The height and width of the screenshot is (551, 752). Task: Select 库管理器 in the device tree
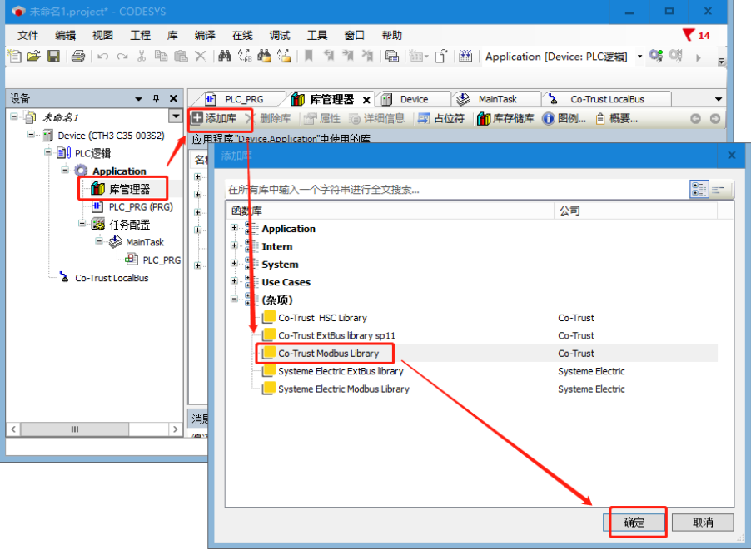(x=129, y=189)
